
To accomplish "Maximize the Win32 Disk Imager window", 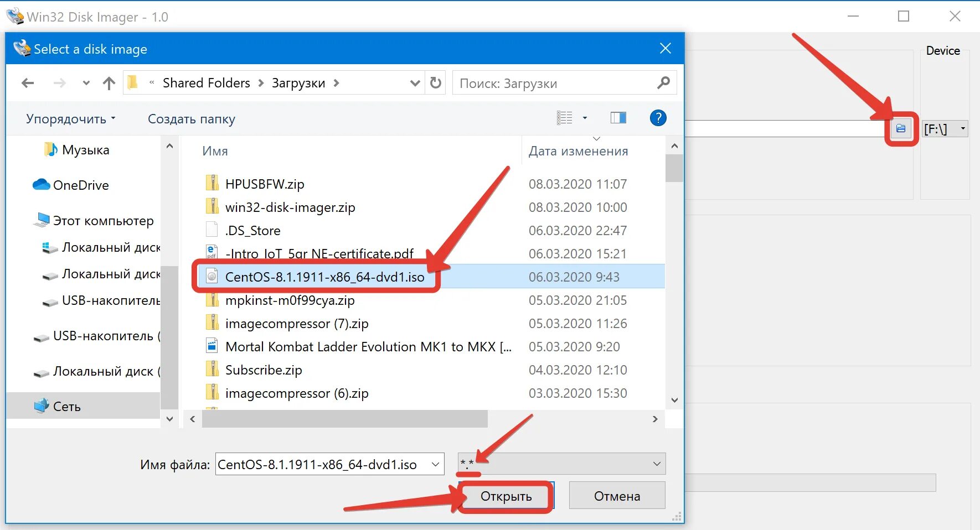I will pyautogui.click(x=904, y=17).
